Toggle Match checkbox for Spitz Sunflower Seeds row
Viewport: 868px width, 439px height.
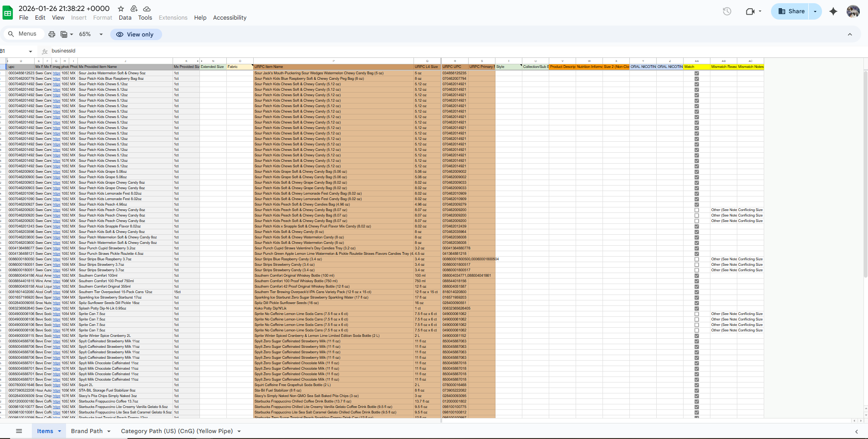pos(697,303)
